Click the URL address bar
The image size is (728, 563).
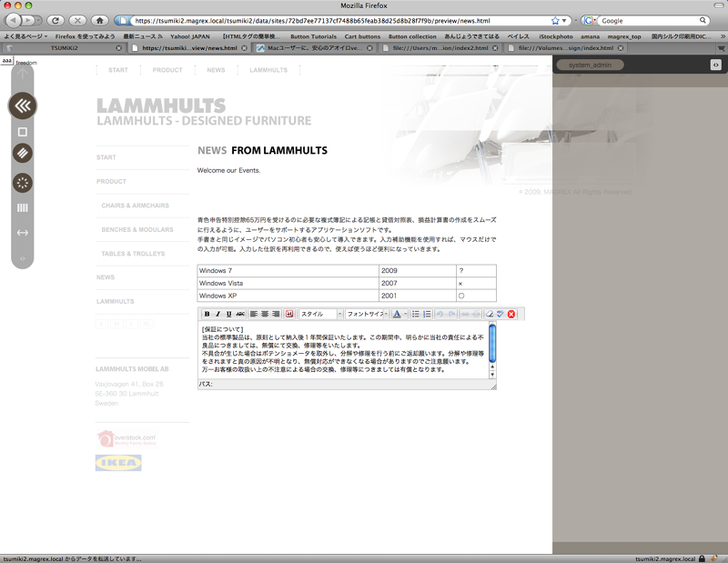(341, 21)
